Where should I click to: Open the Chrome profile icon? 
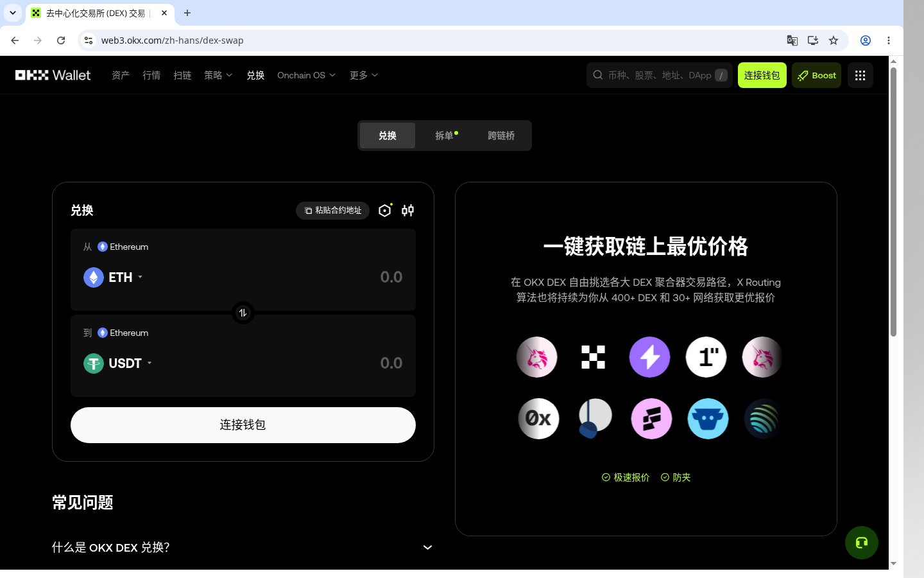coord(866,40)
